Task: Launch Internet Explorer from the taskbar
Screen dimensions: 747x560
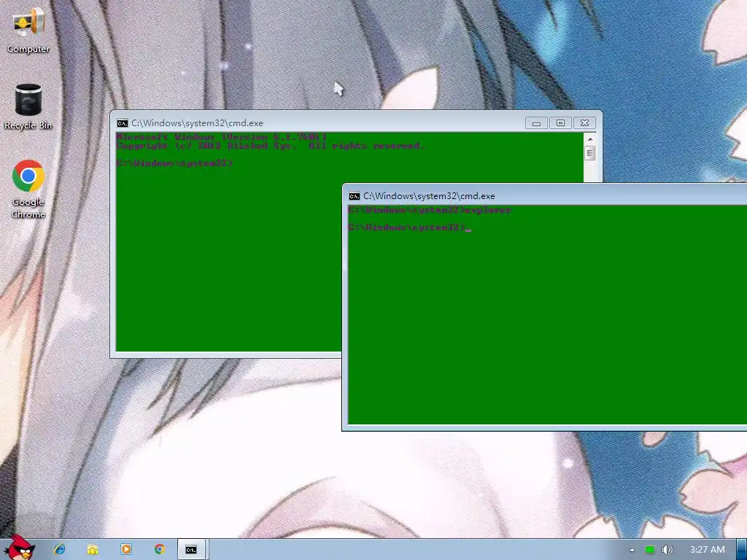Action: [60, 549]
